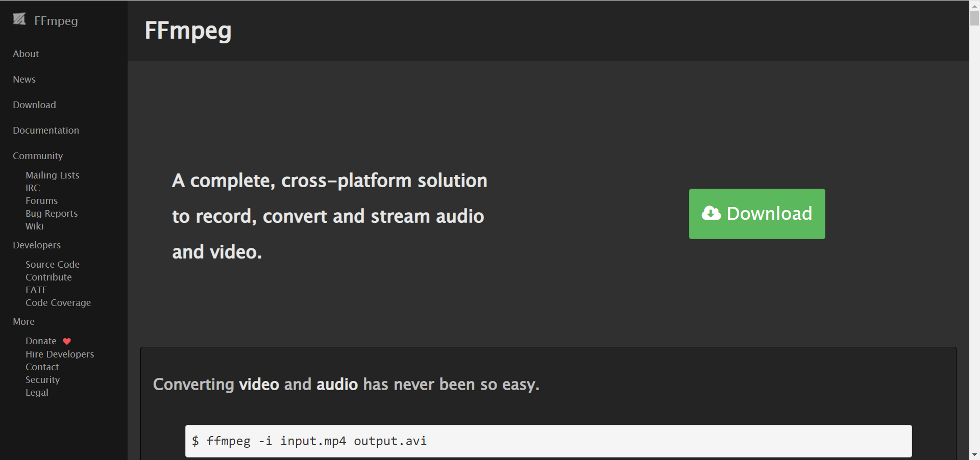Open the Wiki link

pos(34,226)
